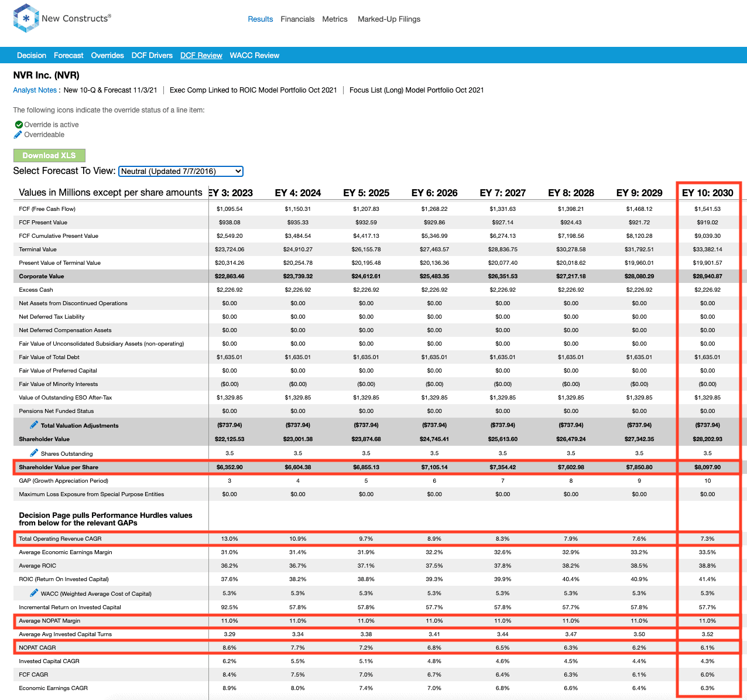Click the Corporate Value row label
747x700 pixels.
42,276
